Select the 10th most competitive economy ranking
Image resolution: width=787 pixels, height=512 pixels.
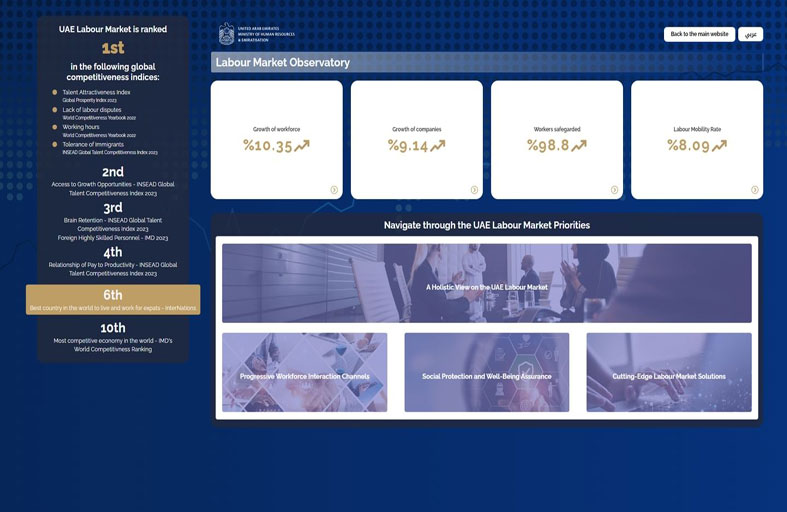[x=113, y=335]
